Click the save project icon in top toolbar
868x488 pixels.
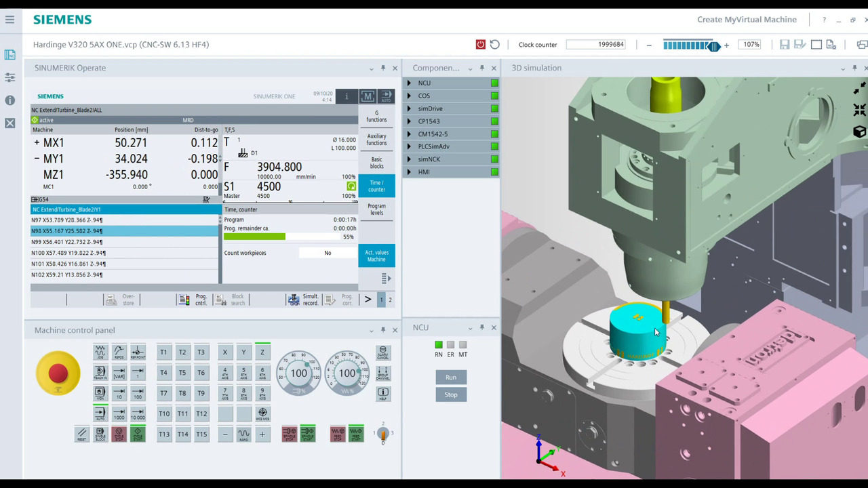pos(785,45)
